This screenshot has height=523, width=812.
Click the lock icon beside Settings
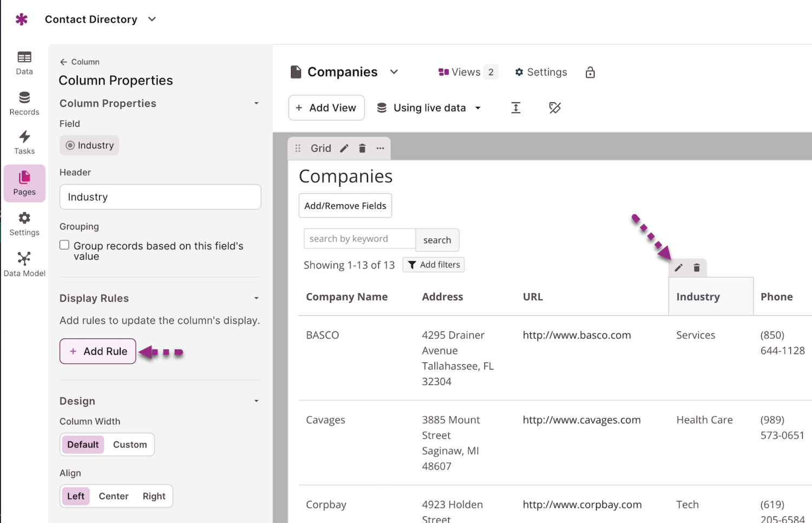(590, 73)
